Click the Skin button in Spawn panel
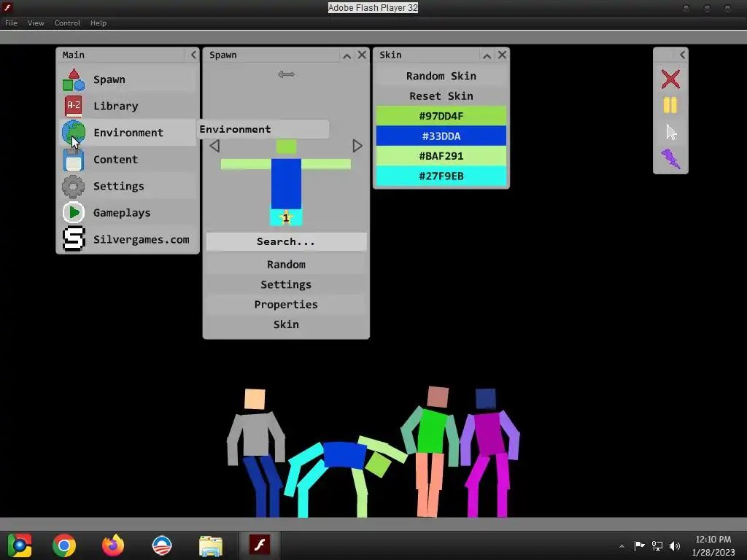This screenshot has width=747, height=560. click(286, 324)
